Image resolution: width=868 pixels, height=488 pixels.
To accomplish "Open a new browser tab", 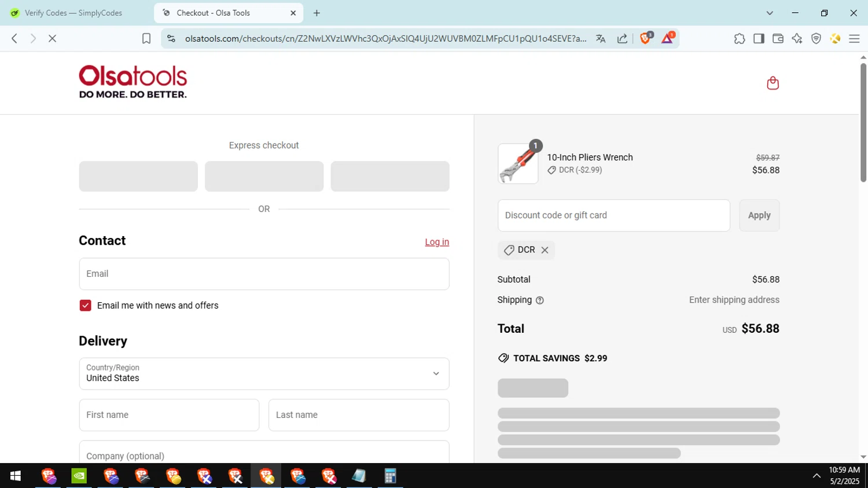I will click(x=317, y=13).
